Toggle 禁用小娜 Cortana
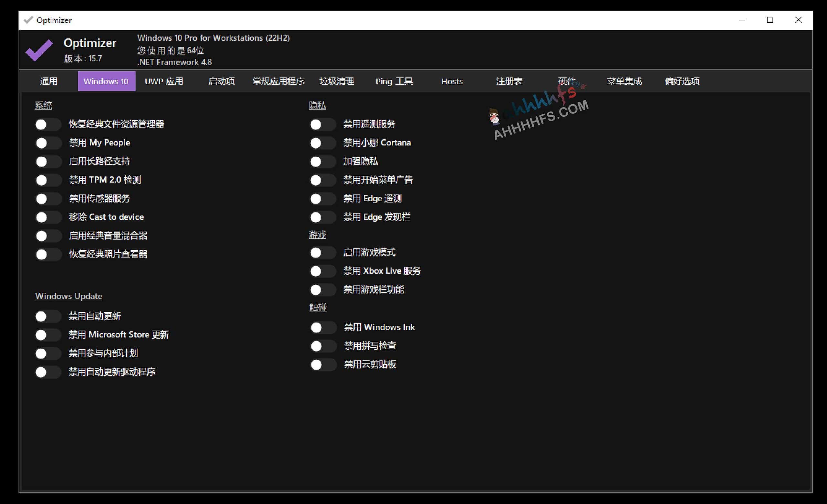 [x=322, y=142]
